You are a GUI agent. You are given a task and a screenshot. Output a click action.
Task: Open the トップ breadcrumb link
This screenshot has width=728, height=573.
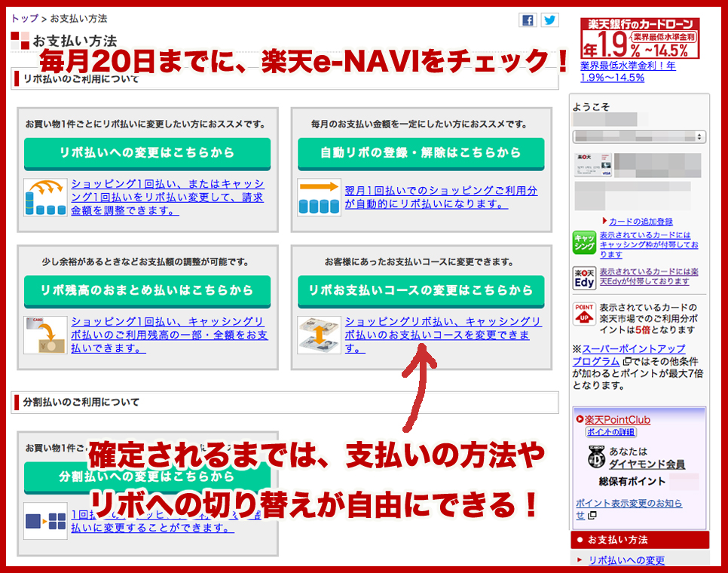point(24,19)
